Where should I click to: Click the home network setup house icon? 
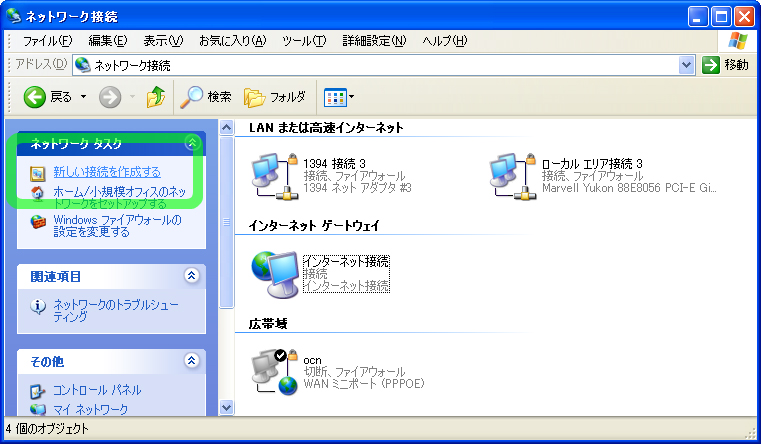click(37, 193)
